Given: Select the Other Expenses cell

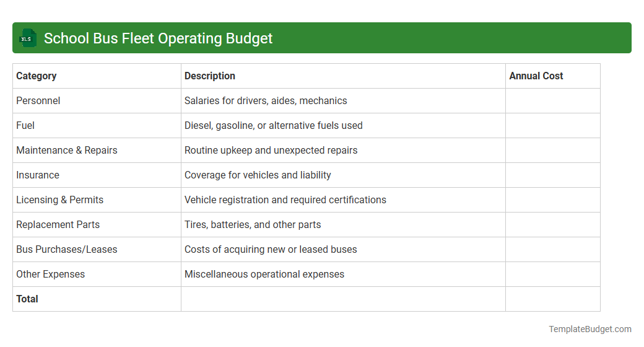Looking at the screenshot, I should coord(97,275).
